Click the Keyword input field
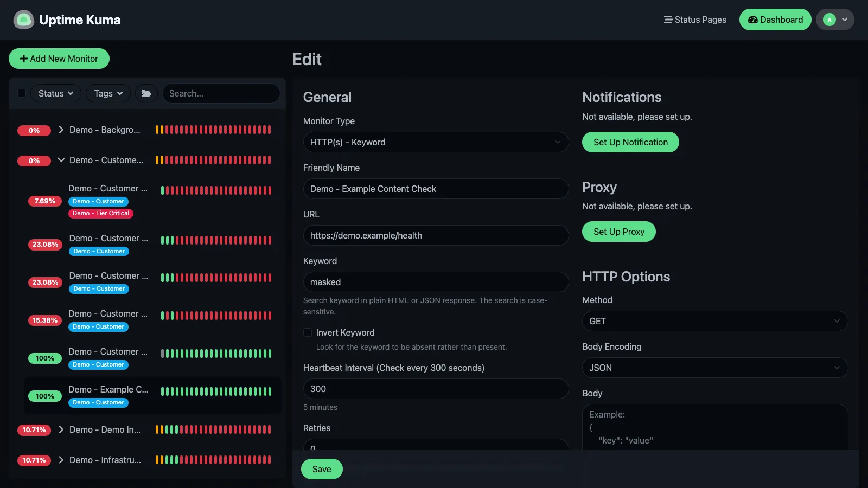The height and width of the screenshot is (488, 868). 436,282
